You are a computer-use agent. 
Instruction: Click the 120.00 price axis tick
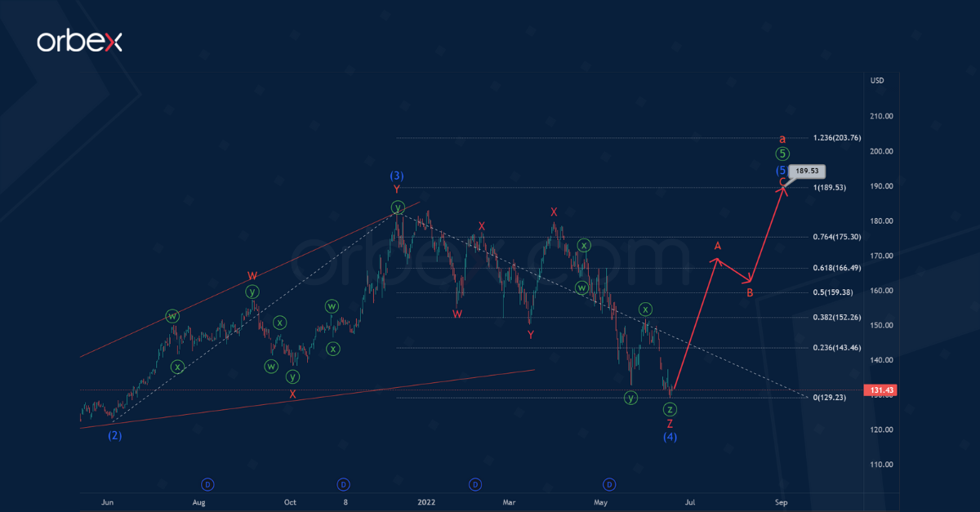881,430
